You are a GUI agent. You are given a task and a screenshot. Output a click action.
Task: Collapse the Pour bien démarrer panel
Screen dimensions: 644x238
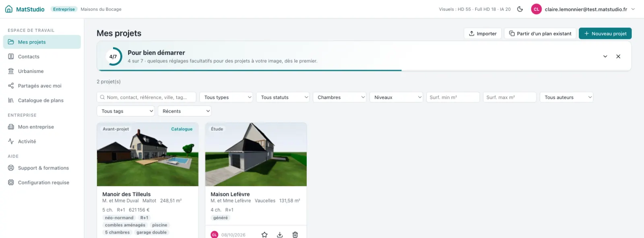click(605, 56)
